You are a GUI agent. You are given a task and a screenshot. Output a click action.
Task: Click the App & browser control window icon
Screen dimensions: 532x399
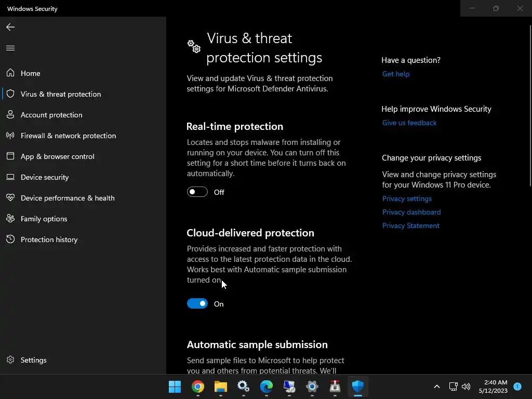(10, 156)
